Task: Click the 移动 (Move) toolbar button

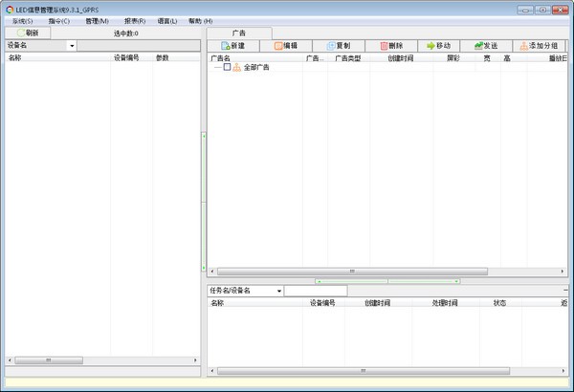Action: click(439, 46)
